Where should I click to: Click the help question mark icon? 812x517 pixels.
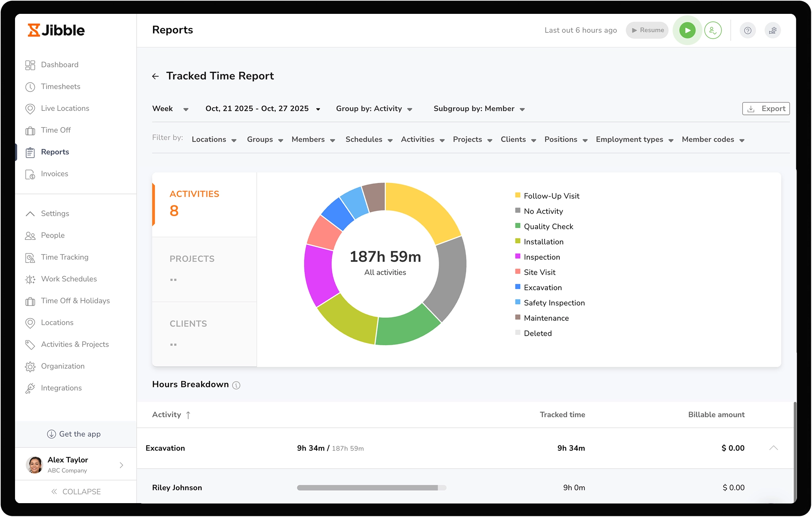point(747,30)
